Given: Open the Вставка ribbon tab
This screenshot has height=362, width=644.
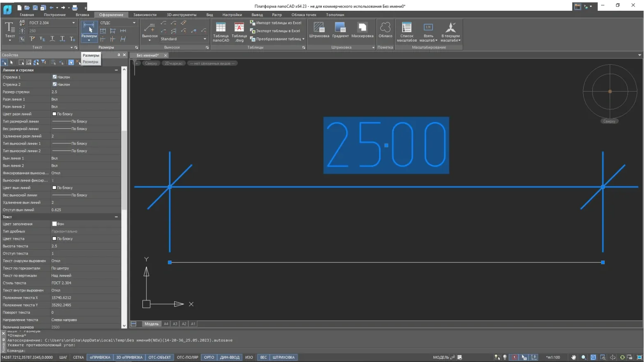Looking at the screenshot, I should tap(82, 15).
